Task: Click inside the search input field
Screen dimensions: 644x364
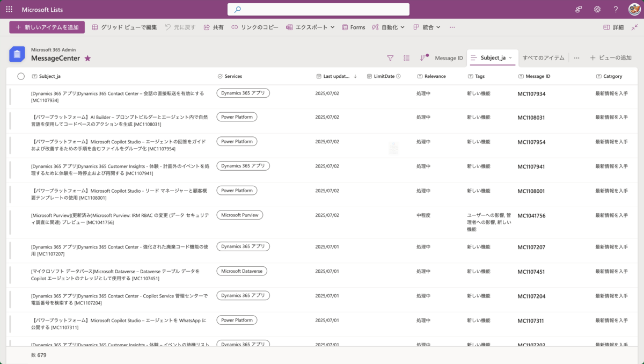Action: tap(318, 9)
